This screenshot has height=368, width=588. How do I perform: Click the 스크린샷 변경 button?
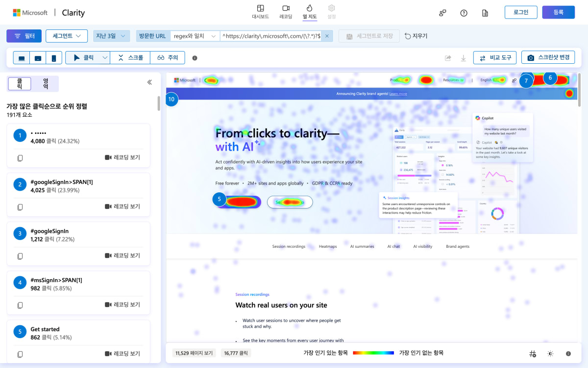pos(548,58)
